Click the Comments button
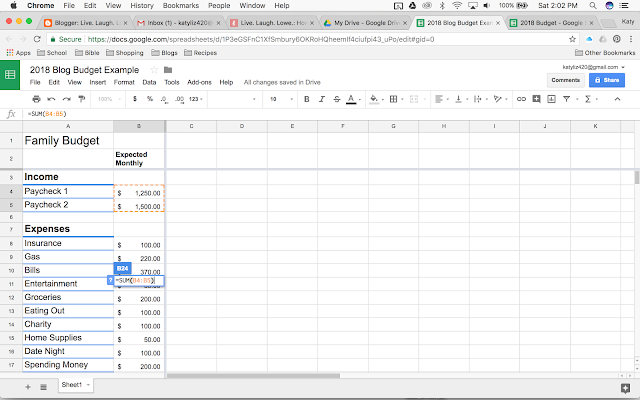The width and height of the screenshot is (640, 400). [566, 80]
